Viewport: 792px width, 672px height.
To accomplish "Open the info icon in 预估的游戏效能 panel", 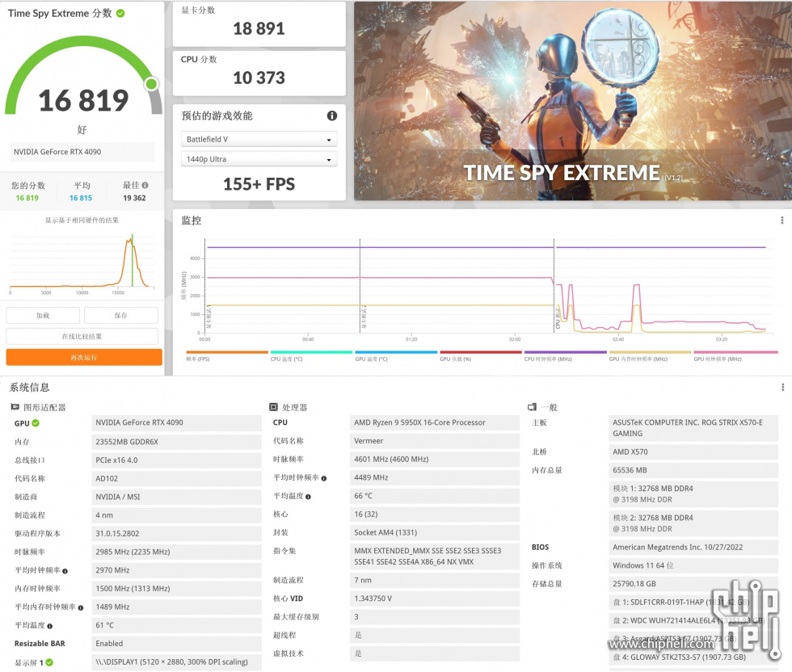I will (332, 115).
